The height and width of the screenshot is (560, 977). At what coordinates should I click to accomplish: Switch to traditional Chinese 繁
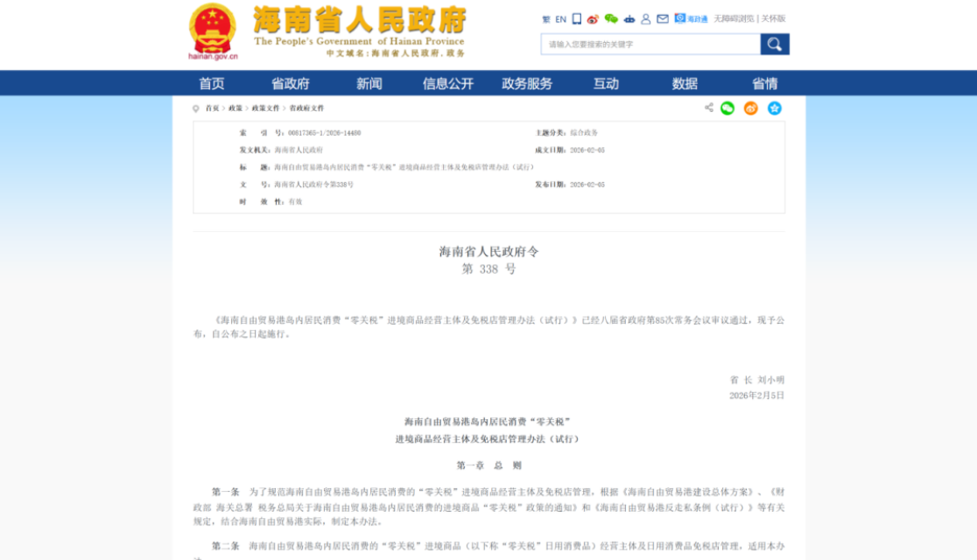click(x=546, y=18)
